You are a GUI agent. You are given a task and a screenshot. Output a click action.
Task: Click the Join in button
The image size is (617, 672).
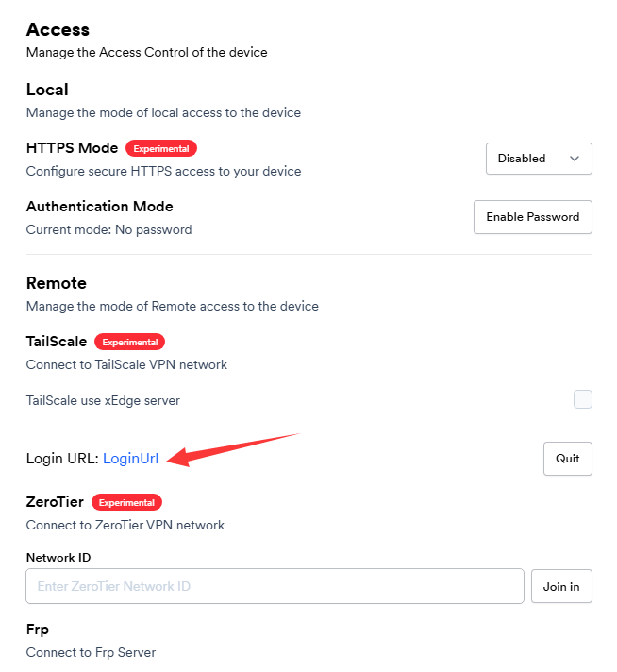561,586
